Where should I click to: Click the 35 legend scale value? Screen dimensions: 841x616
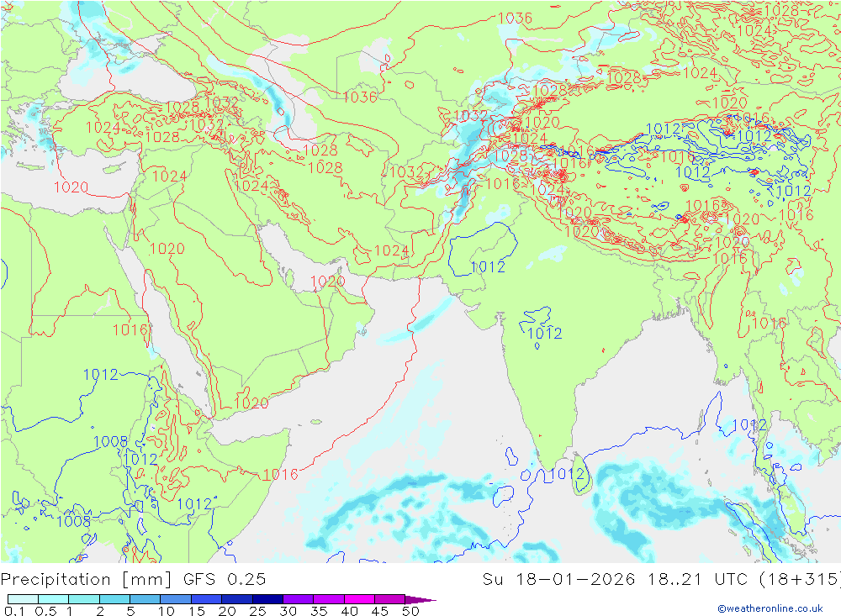[x=319, y=611]
